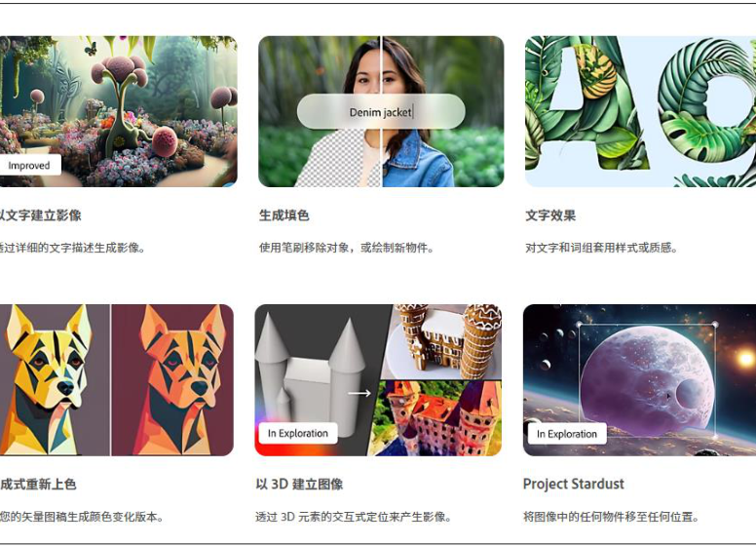756x546 pixels.
Task: Click the gingerbread castle photo
Action: [443, 341]
